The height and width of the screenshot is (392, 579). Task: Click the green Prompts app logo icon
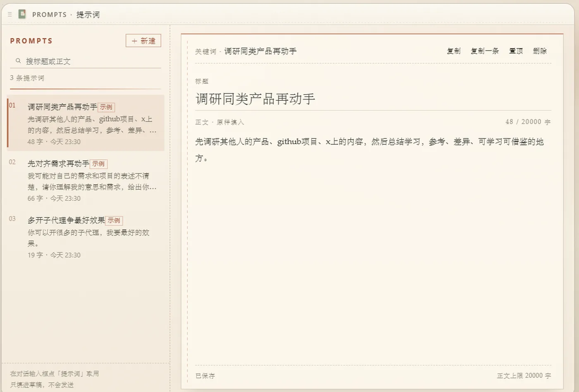pos(22,14)
